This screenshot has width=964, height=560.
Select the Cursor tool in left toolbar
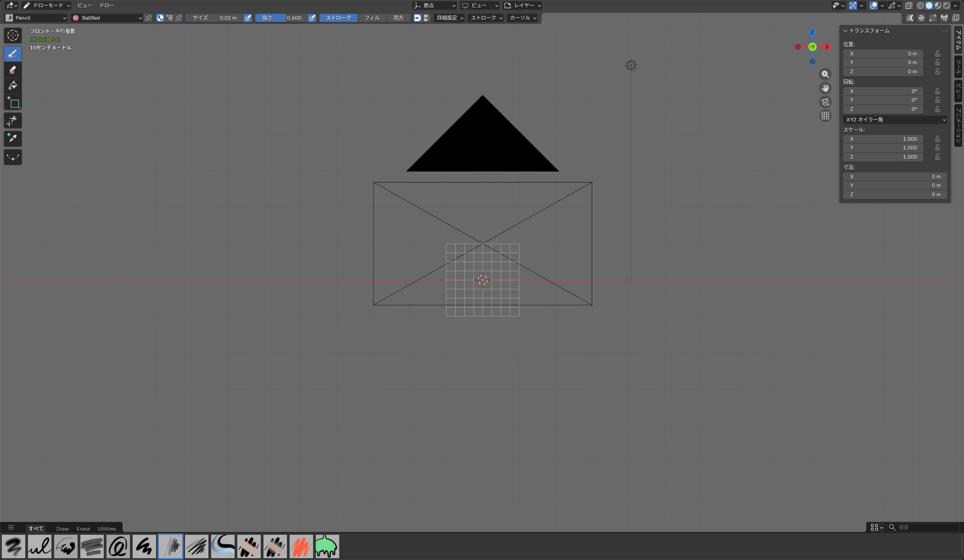coord(13,35)
